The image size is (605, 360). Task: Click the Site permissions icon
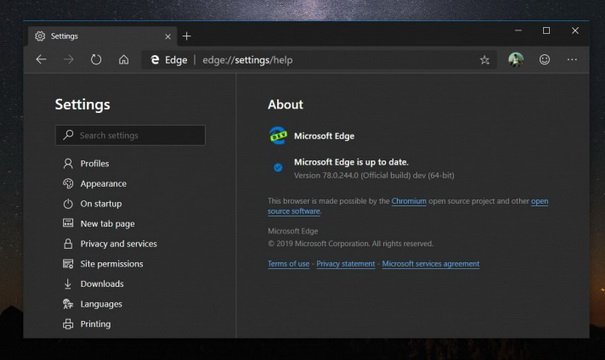(x=68, y=264)
